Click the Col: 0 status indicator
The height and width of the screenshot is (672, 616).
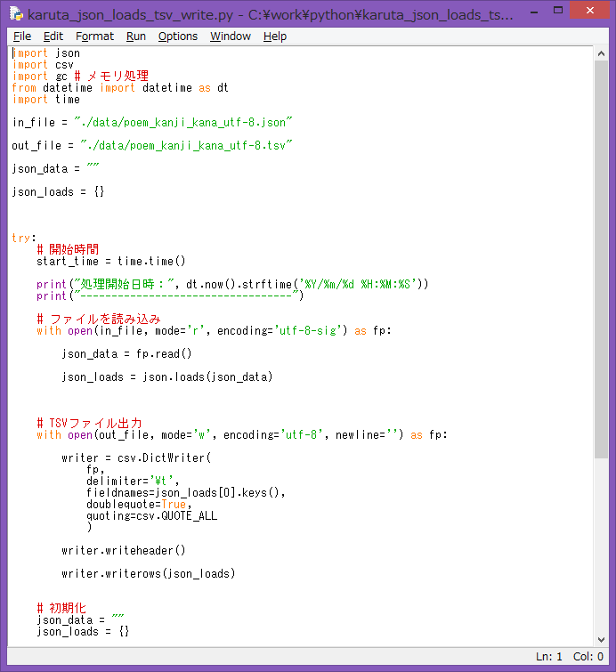[588, 657]
